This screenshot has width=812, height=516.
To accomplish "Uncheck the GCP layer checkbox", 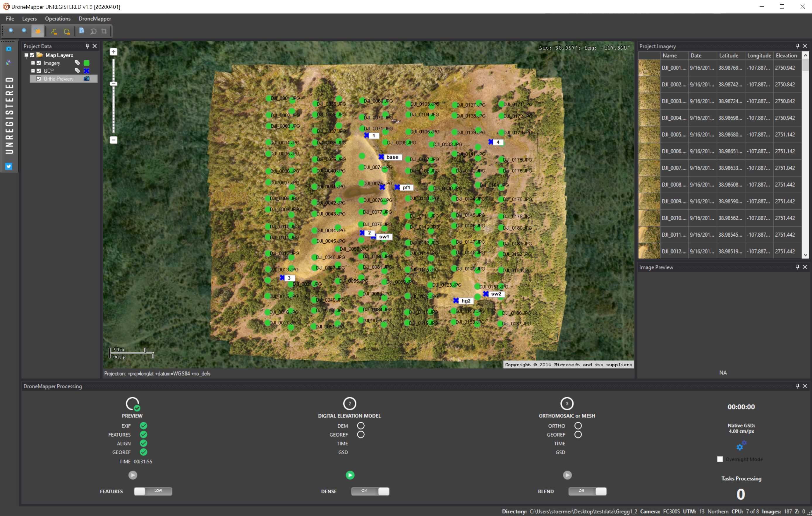I will tap(39, 71).
